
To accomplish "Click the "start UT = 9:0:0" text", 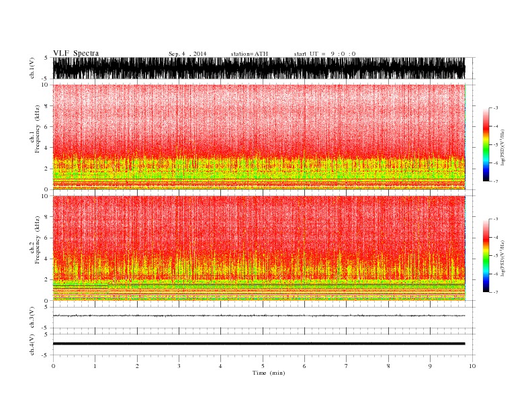I will click(x=325, y=54).
